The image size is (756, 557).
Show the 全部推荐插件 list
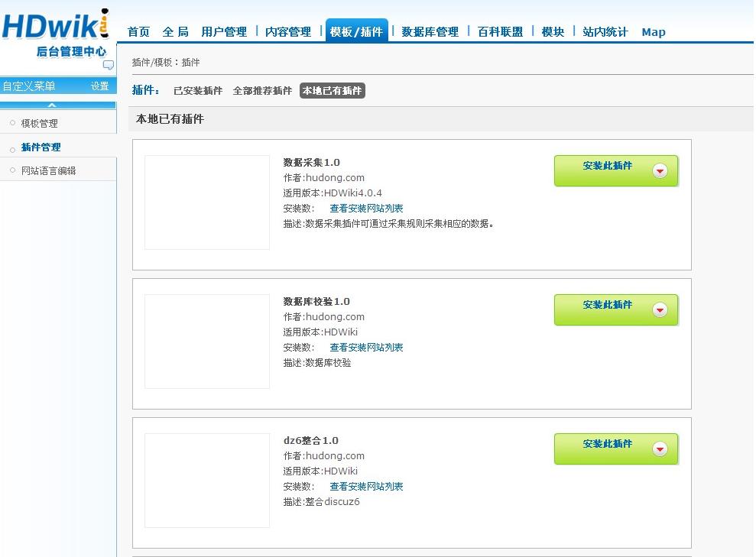(262, 91)
